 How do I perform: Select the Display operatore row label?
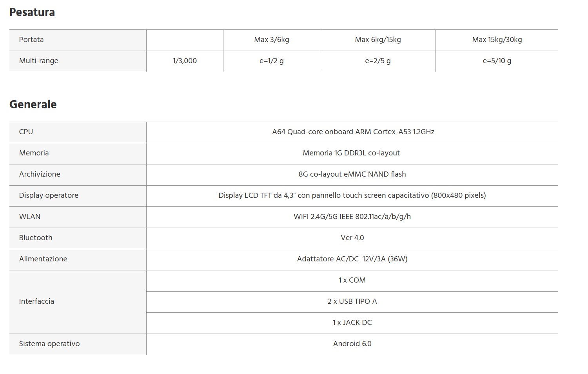point(49,195)
